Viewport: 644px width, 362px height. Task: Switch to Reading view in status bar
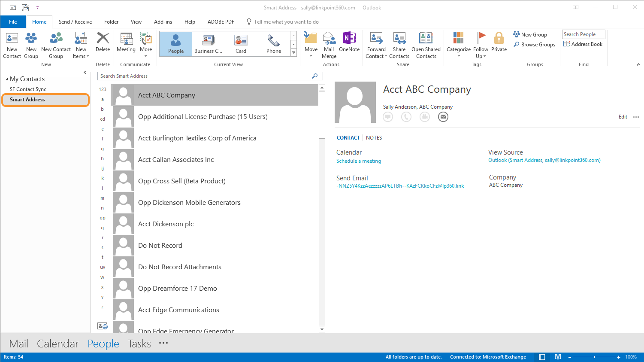[x=558, y=357]
